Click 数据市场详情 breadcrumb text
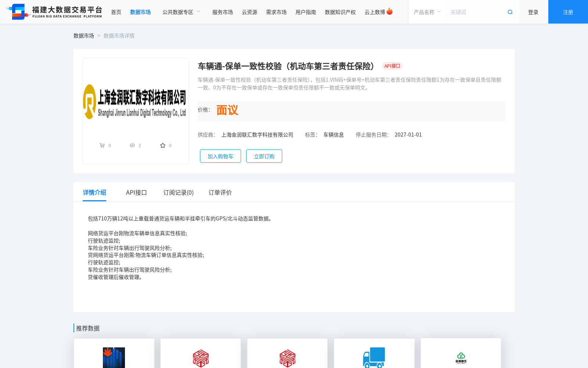588x368 pixels. click(119, 36)
